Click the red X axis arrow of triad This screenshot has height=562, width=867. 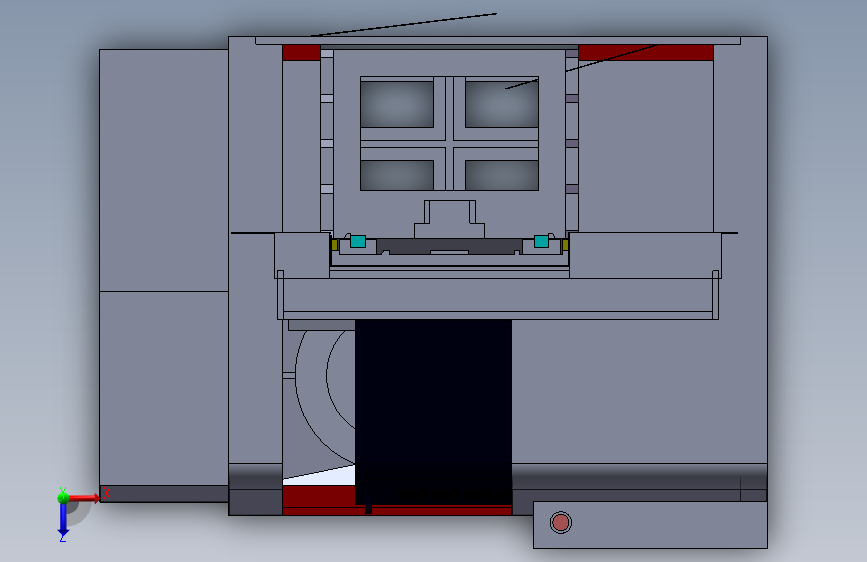coord(84,498)
